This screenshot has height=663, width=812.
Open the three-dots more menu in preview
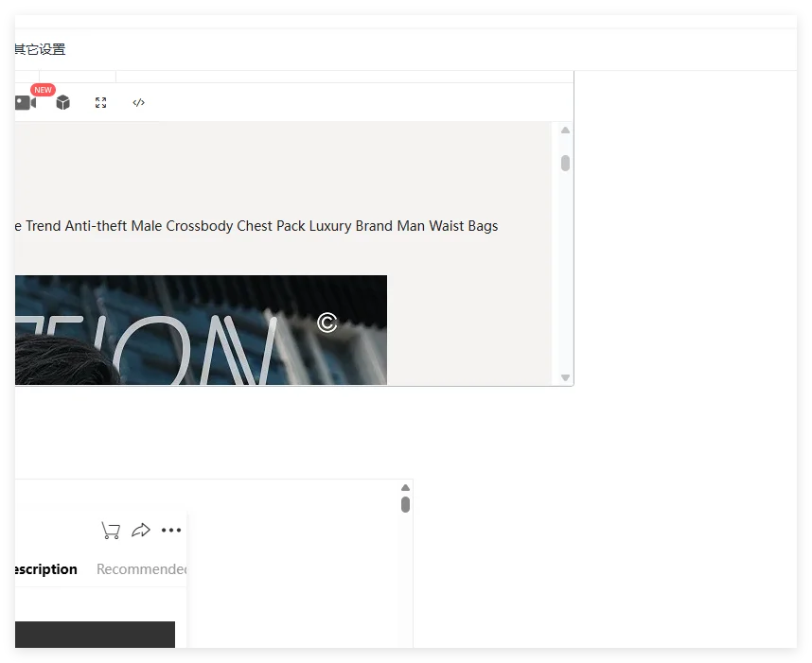click(x=171, y=530)
